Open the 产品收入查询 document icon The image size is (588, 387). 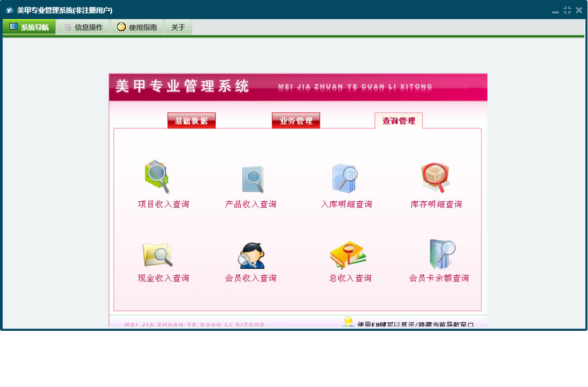pyautogui.click(x=253, y=179)
